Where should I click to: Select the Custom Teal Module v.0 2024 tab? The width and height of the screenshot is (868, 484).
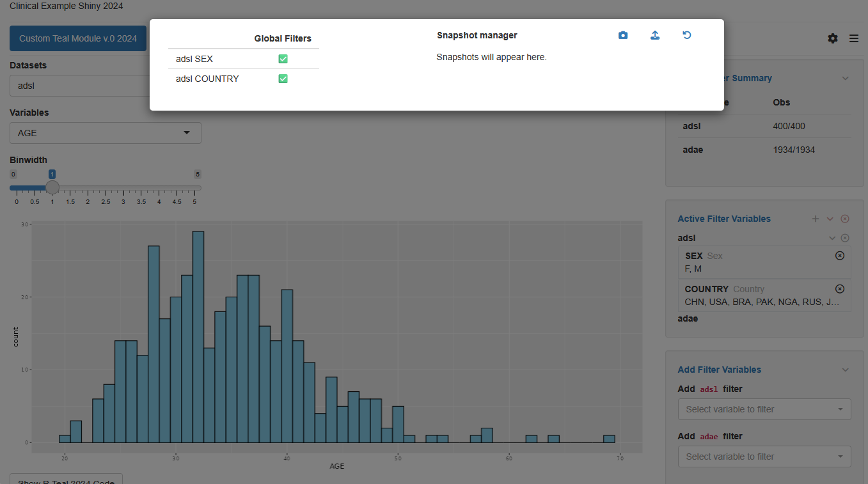tap(78, 38)
